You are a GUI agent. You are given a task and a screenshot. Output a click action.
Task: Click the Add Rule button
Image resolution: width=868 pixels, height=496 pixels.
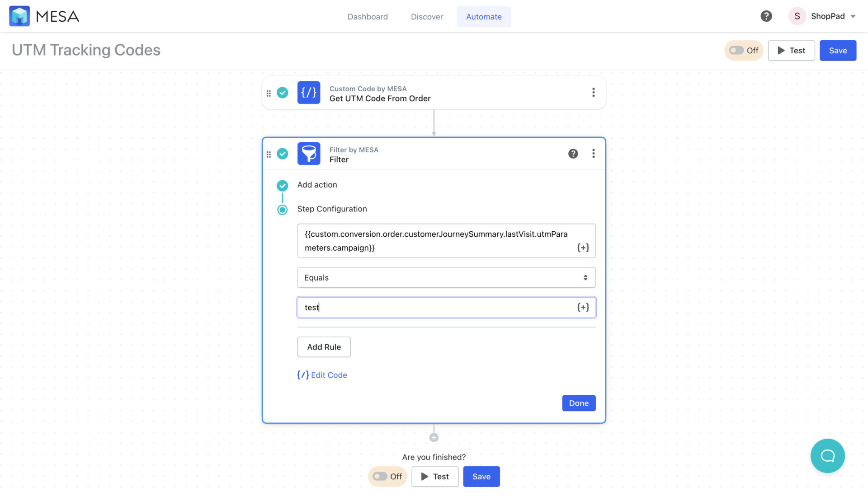pyautogui.click(x=324, y=346)
